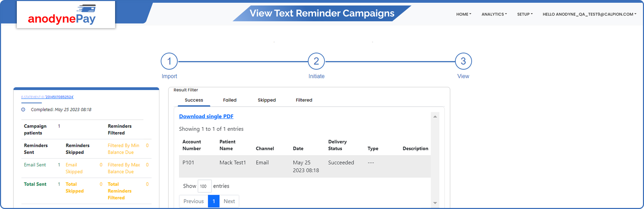Image resolution: width=644 pixels, height=209 pixels.
Task: Click the step 3 View circle
Action: pyautogui.click(x=463, y=61)
